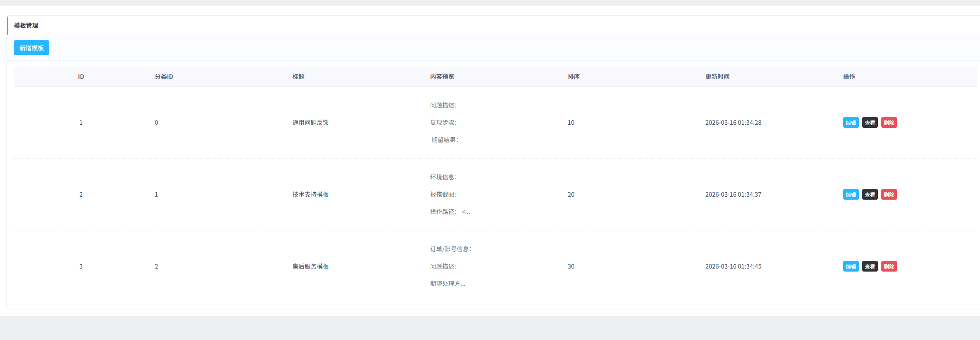Open 查看 for 技术支持模板
Viewport: 980px width, 340px height.
[x=870, y=194]
